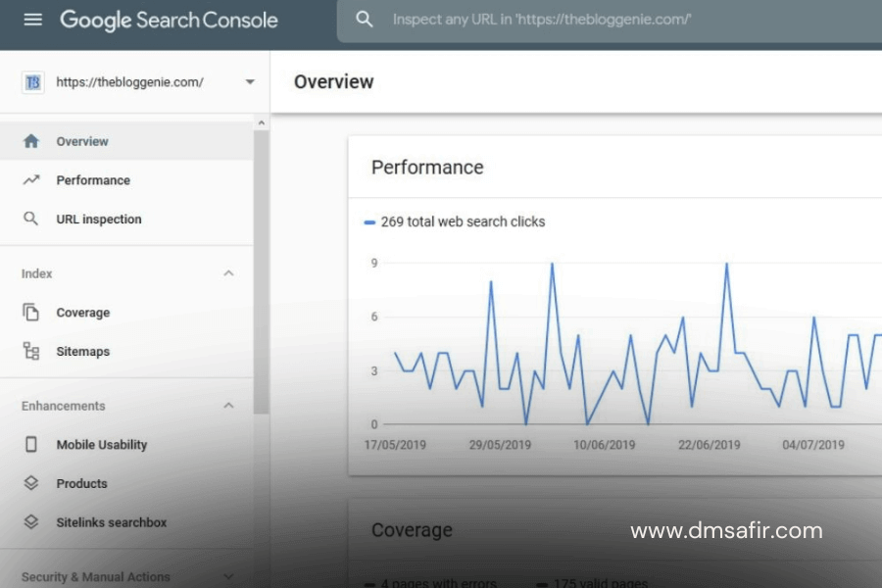Select the https://thebloggenie.com/ property name

(129, 82)
